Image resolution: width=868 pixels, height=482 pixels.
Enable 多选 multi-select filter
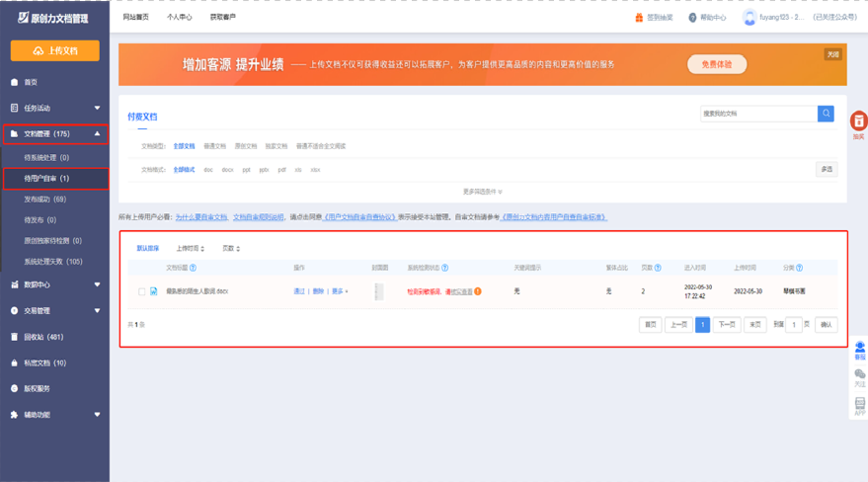[827, 170]
